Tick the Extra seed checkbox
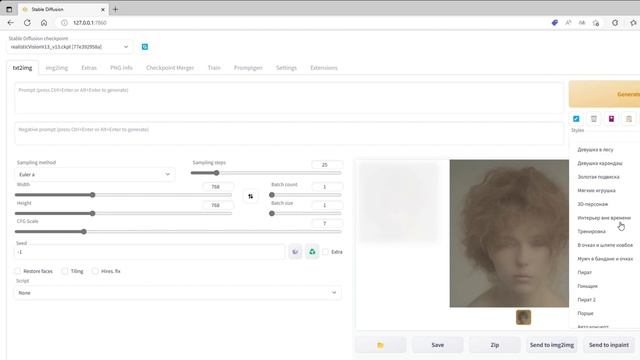This screenshot has width=640, height=360. pos(325,252)
